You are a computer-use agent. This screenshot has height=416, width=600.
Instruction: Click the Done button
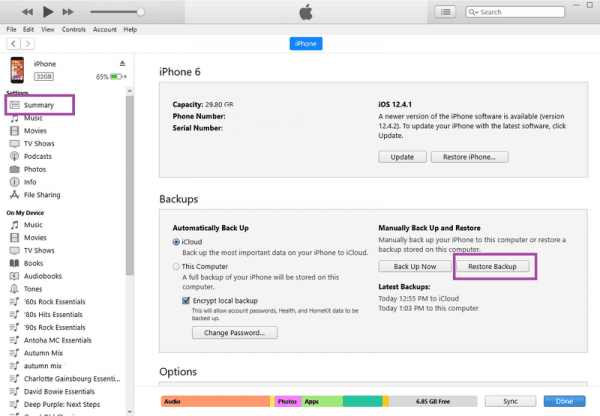coord(564,401)
